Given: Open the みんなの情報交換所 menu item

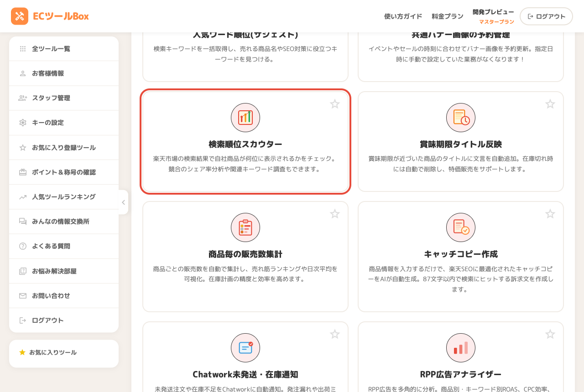Looking at the screenshot, I should pyautogui.click(x=64, y=222).
